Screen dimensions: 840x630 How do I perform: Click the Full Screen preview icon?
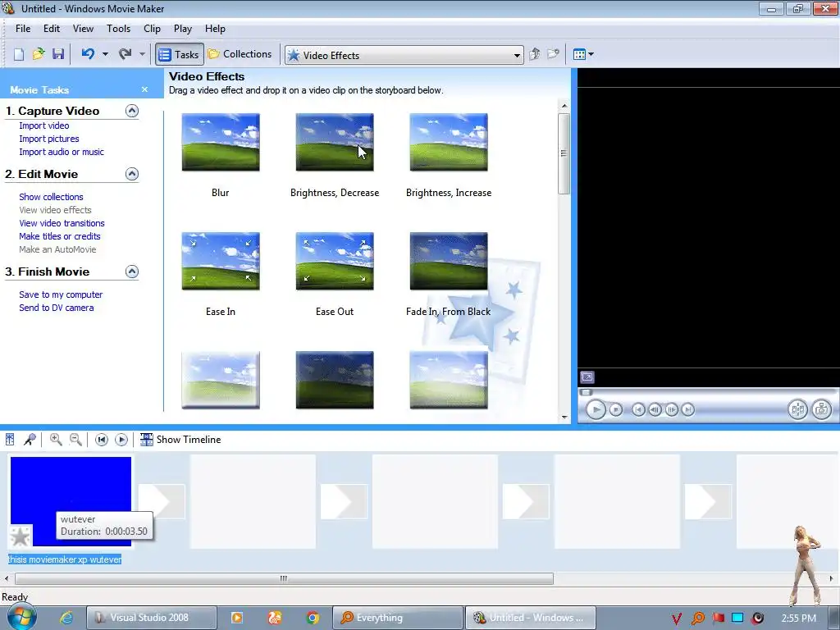pos(587,377)
